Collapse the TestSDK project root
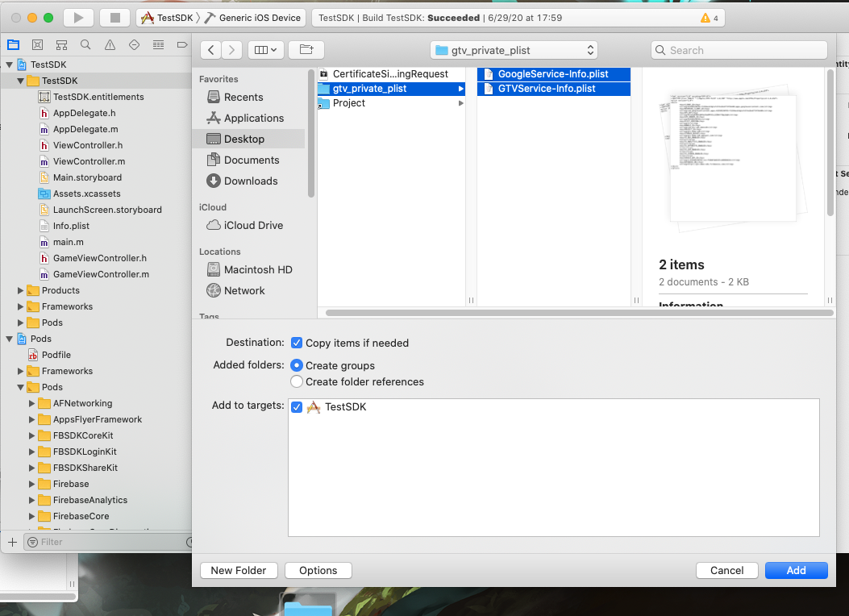Image resolution: width=849 pixels, height=616 pixels. click(9, 65)
